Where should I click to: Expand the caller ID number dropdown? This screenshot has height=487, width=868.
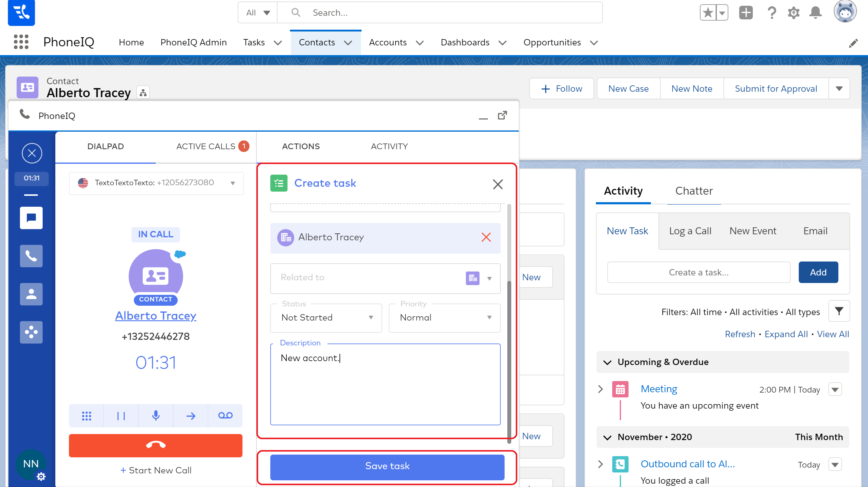click(x=232, y=183)
